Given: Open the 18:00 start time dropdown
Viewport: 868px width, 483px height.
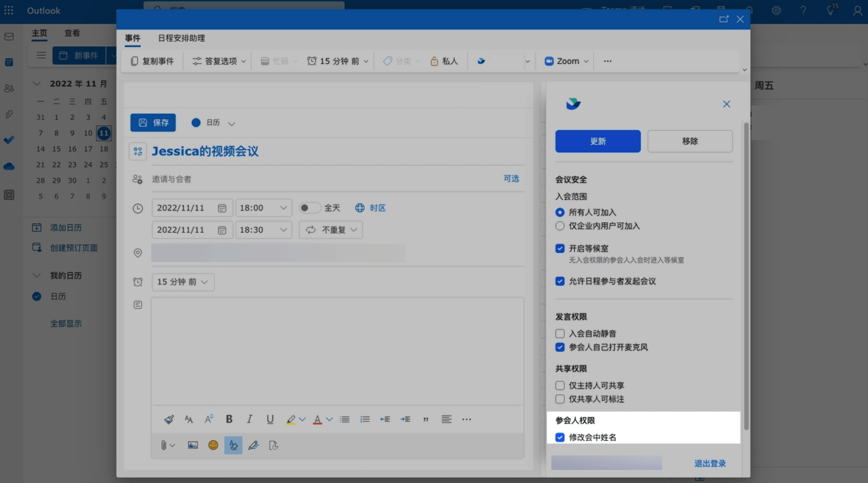Looking at the screenshot, I should tap(264, 208).
